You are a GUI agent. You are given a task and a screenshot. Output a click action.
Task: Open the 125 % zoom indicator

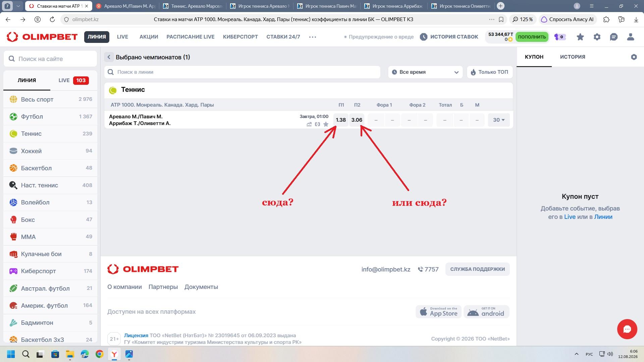click(x=523, y=19)
